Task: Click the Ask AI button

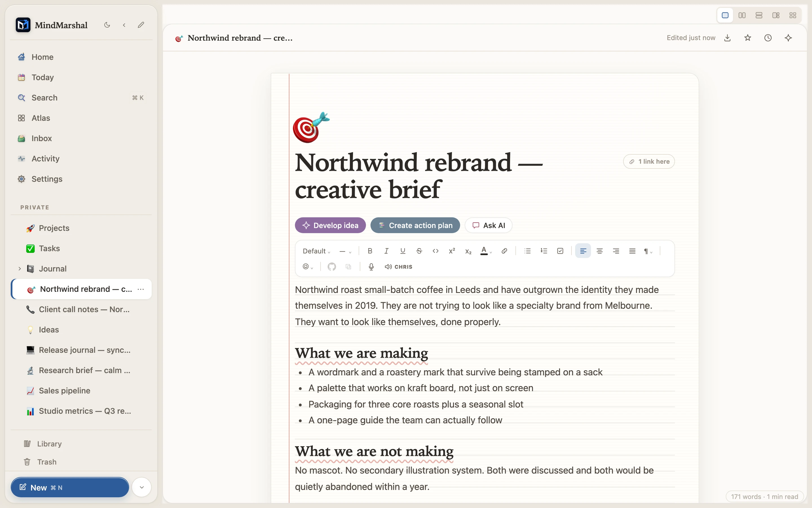Action: click(488, 225)
